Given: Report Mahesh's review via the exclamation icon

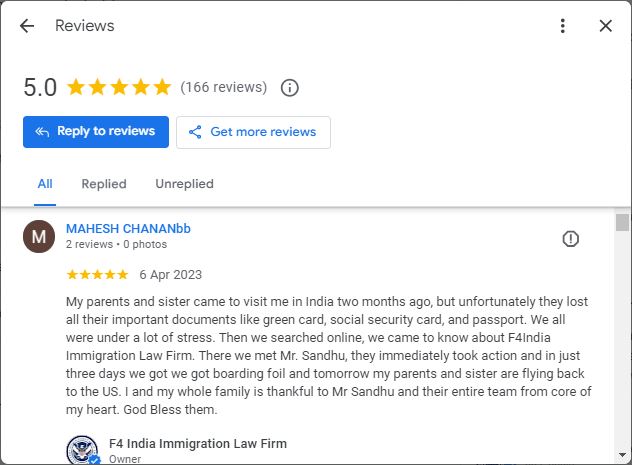Looking at the screenshot, I should click(x=570, y=239).
